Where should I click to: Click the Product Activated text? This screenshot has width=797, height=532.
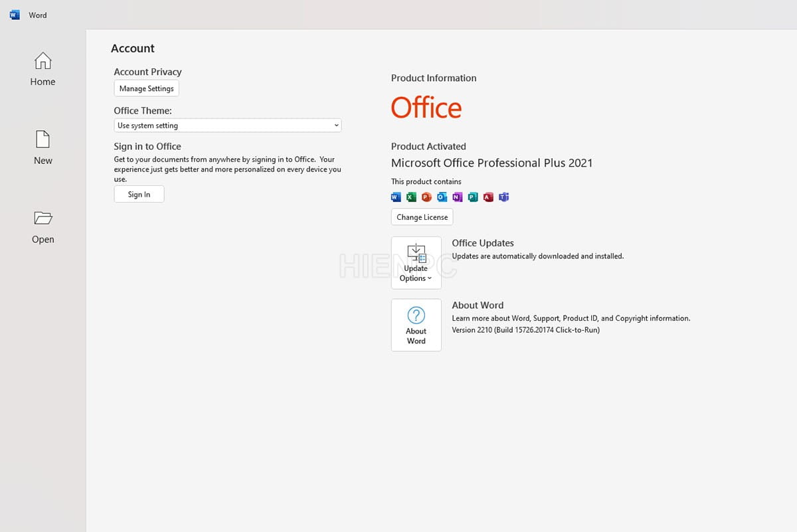[x=428, y=146]
